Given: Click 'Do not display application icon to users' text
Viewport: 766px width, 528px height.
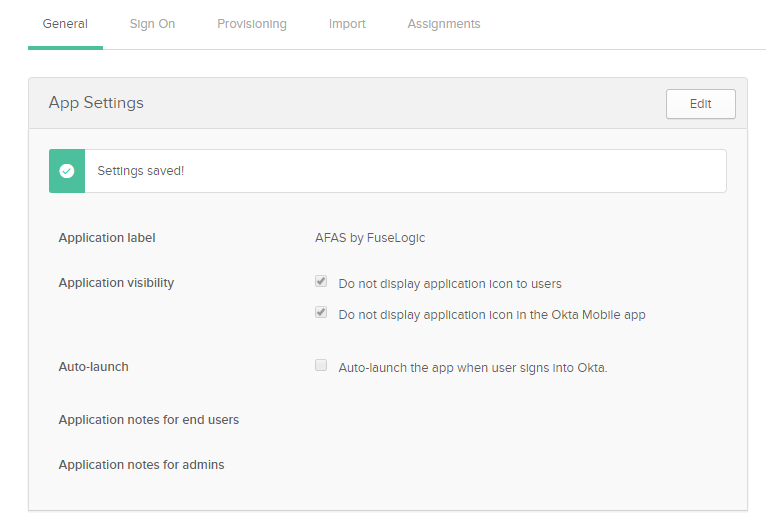Looking at the screenshot, I should 450,284.
